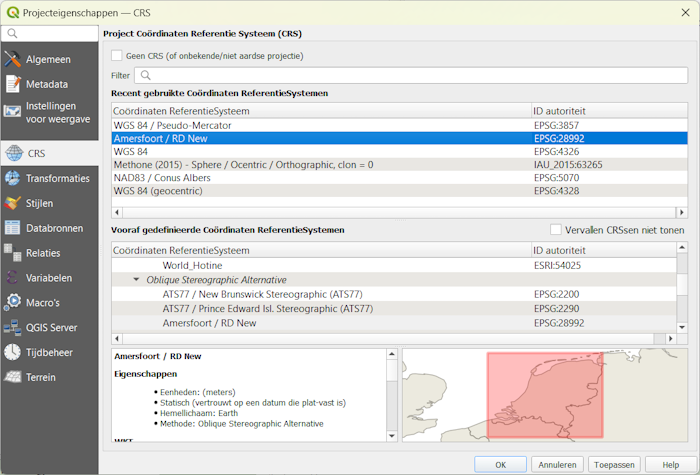Screen dimensions: 700x475
Task: Go to the Databronnen tab label
Action: [x=54, y=228]
